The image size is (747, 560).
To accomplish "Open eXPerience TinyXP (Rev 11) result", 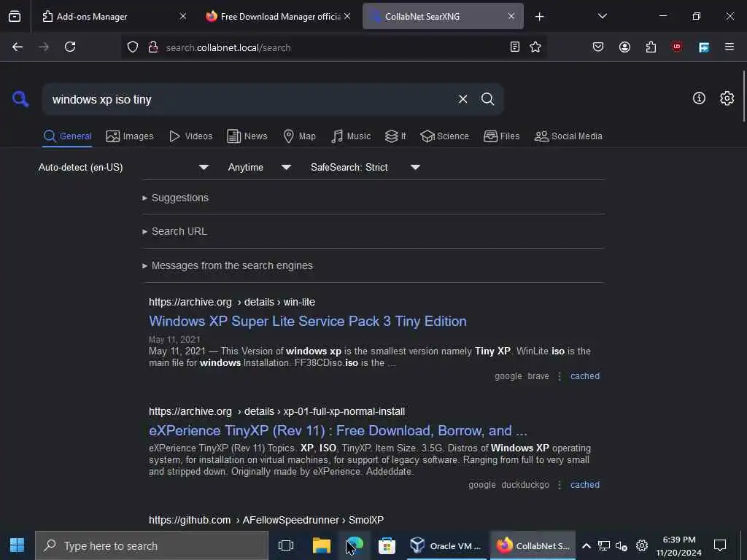I will click(x=338, y=430).
